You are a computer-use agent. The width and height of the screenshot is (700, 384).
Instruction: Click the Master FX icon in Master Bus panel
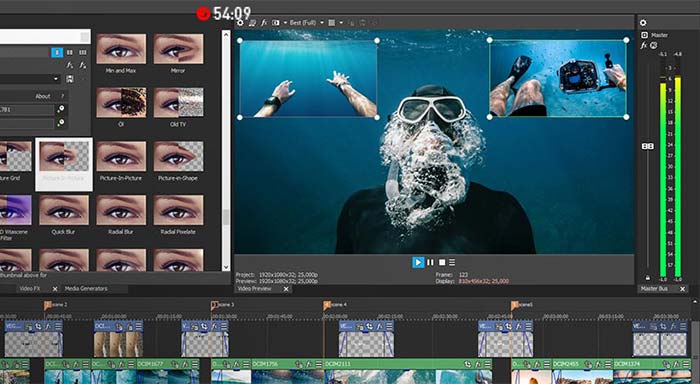[644, 45]
